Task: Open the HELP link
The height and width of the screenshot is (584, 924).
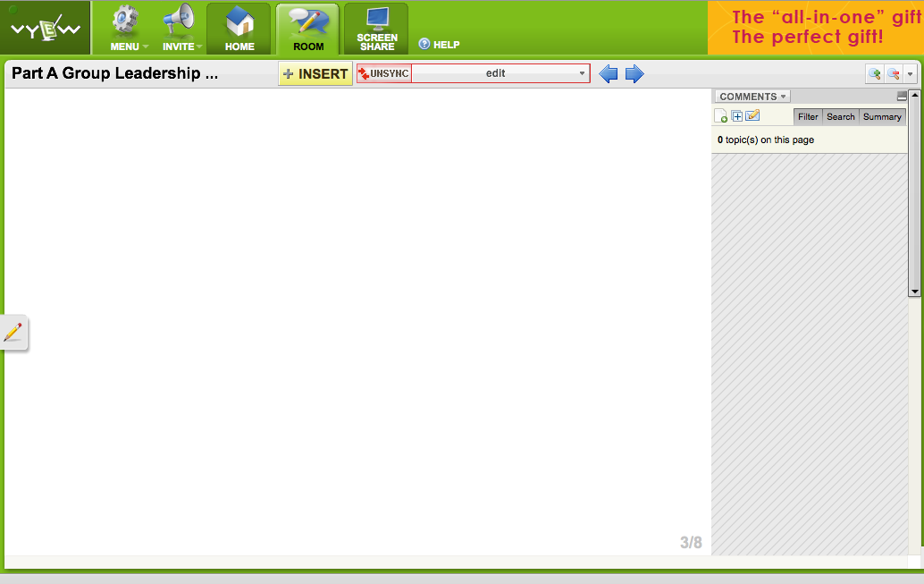Action: [x=439, y=44]
